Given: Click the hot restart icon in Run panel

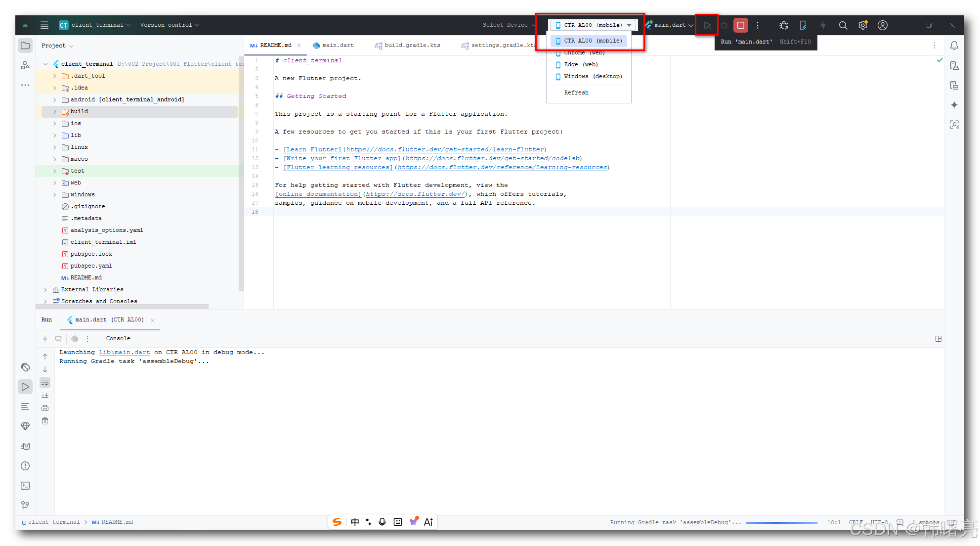Looking at the screenshot, I should [x=58, y=339].
